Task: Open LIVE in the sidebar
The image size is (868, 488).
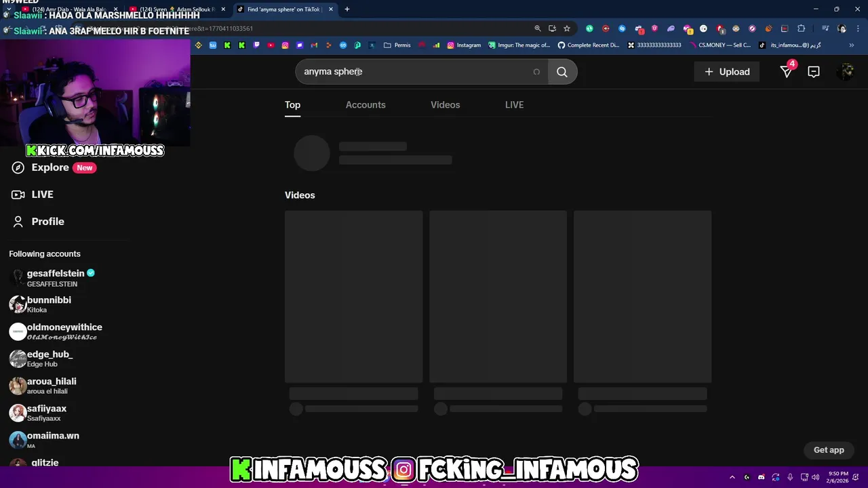Action: (33, 195)
